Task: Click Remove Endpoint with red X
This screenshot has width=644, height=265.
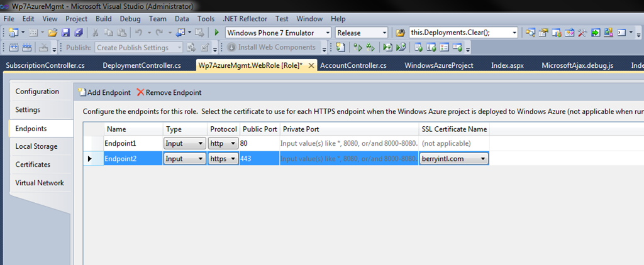Action: click(169, 93)
